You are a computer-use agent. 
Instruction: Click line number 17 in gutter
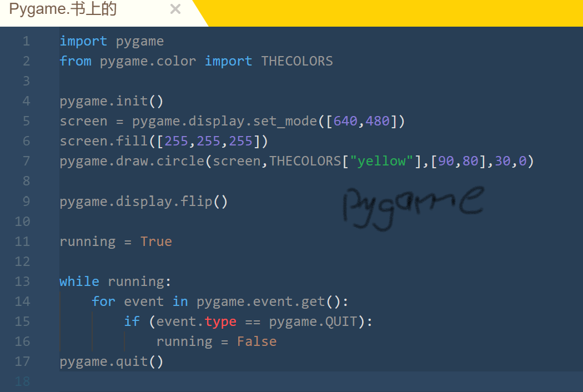[x=22, y=361]
